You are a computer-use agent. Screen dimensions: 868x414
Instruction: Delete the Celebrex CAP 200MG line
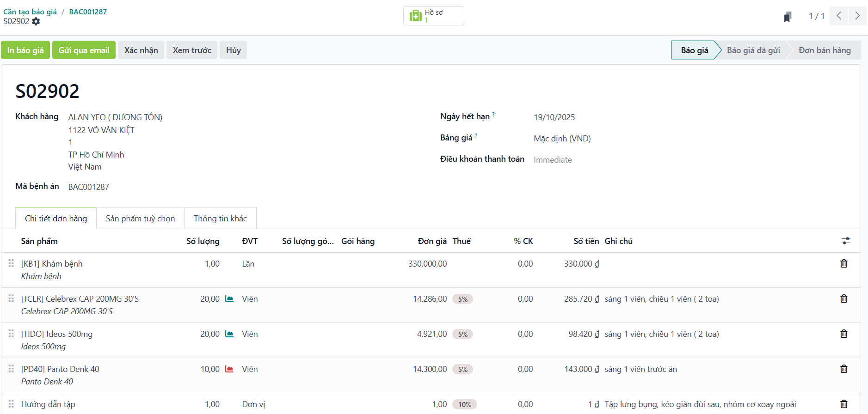(x=843, y=298)
